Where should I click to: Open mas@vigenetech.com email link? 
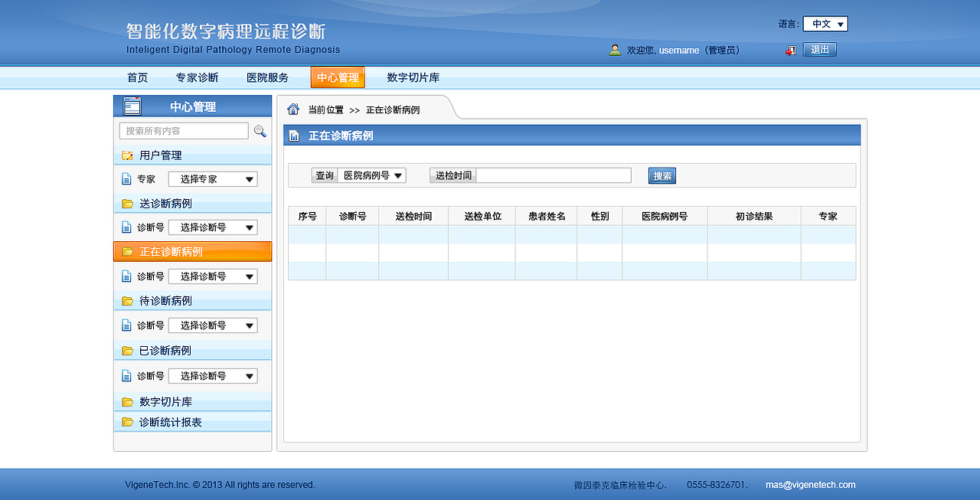pyautogui.click(x=811, y=485)
